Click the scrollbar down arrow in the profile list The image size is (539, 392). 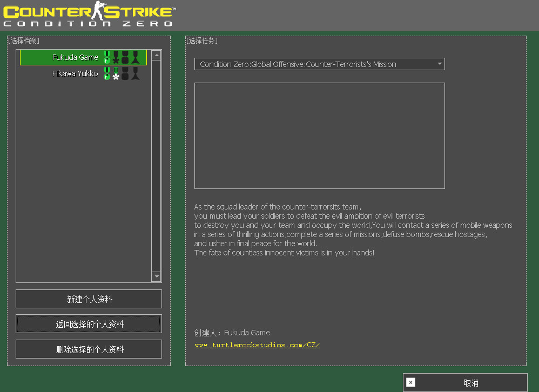[156, 277]
